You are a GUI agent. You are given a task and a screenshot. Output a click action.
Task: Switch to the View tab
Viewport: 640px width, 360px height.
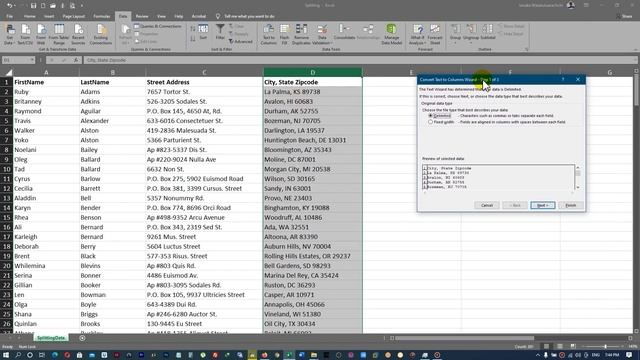click(162, 16)
